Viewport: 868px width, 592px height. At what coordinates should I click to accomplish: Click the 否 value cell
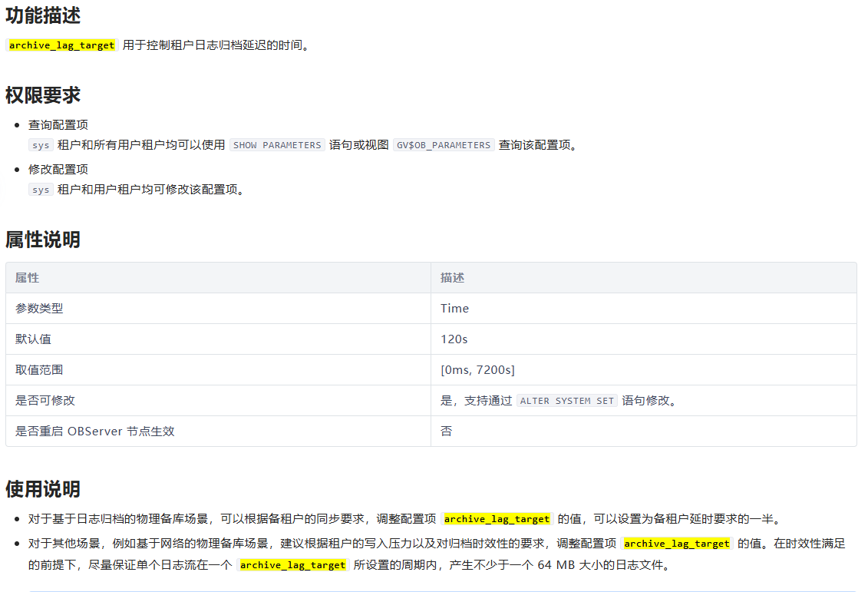(644, 432)
